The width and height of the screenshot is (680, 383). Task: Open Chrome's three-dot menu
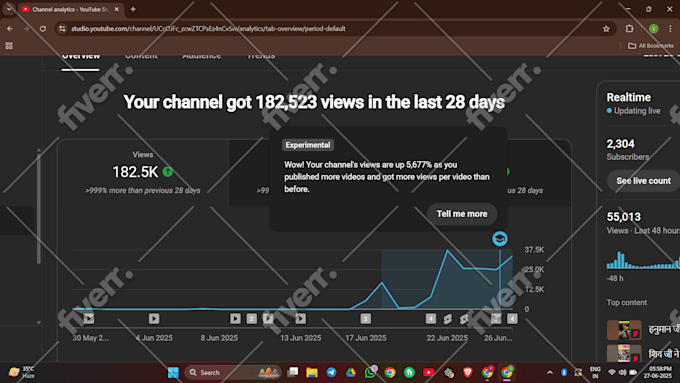click(x=670, y=29)
